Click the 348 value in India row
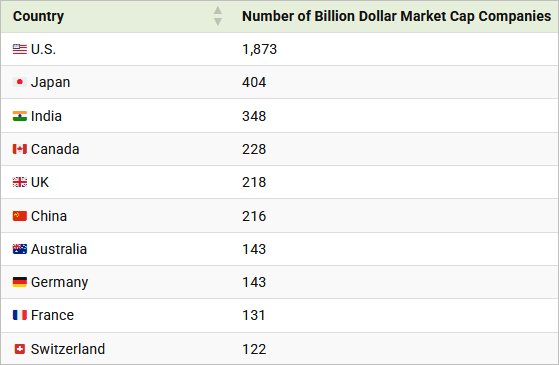Image resolution: width=559 pixels, height=365 pixels. coord(254,116)
